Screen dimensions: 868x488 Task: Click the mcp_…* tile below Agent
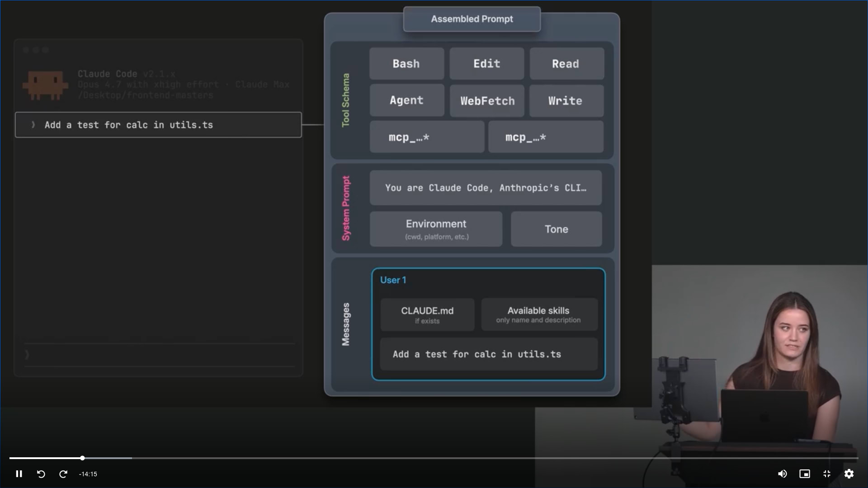(x=427, y=137)
